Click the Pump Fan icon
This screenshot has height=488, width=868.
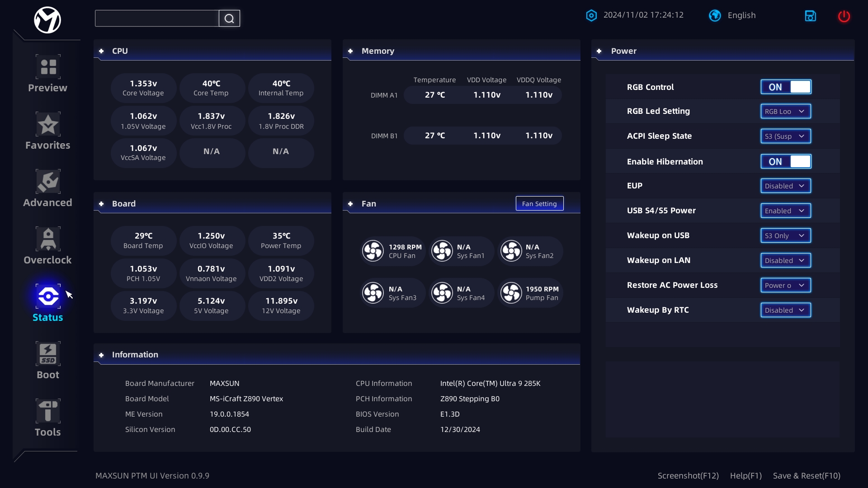pos(511,293)
